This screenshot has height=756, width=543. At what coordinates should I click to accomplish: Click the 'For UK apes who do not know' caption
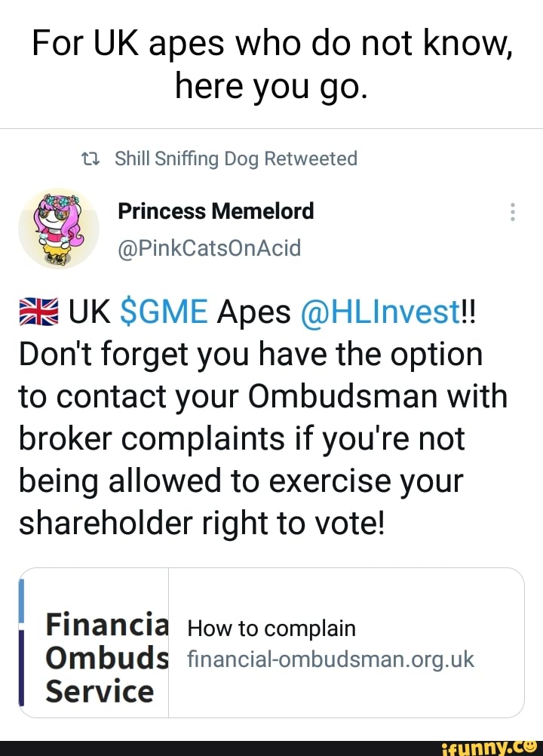tap(271, 47)
